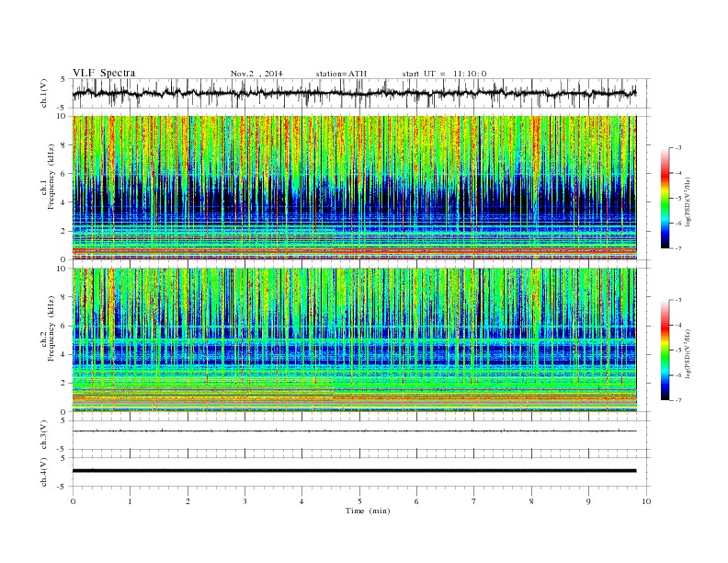Click the "7" minute tick label
728x563 pixels.
tap(474, 501)
